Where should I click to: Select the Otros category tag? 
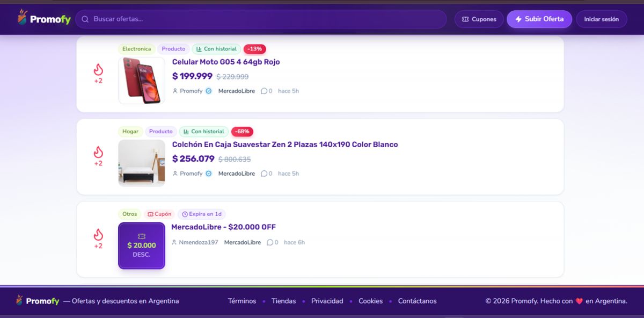130,214
